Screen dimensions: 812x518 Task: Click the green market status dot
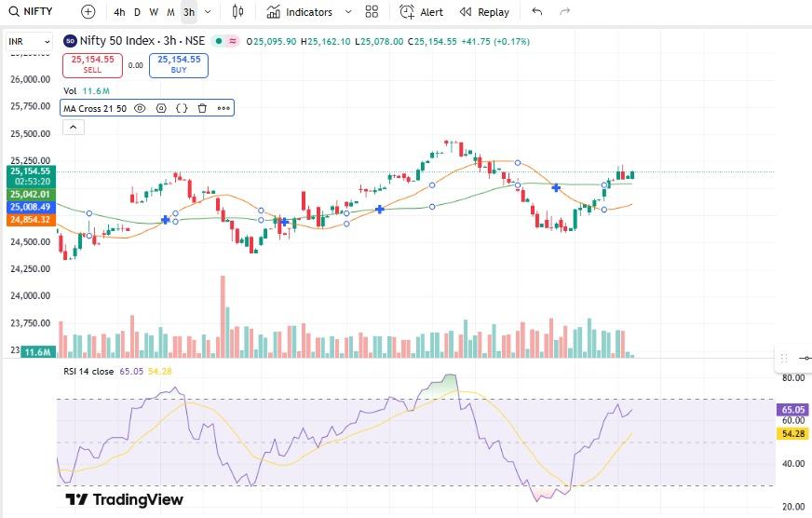coord(220,41)
